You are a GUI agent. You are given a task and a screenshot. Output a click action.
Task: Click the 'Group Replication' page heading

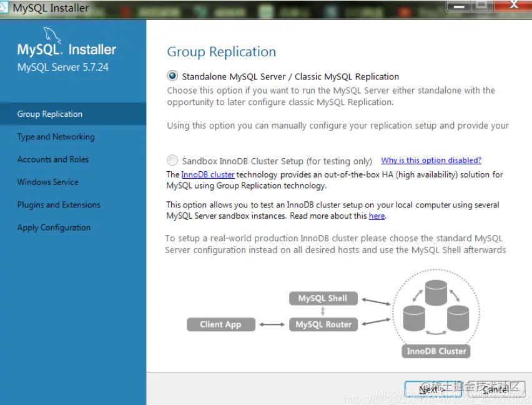pos(221,52)
